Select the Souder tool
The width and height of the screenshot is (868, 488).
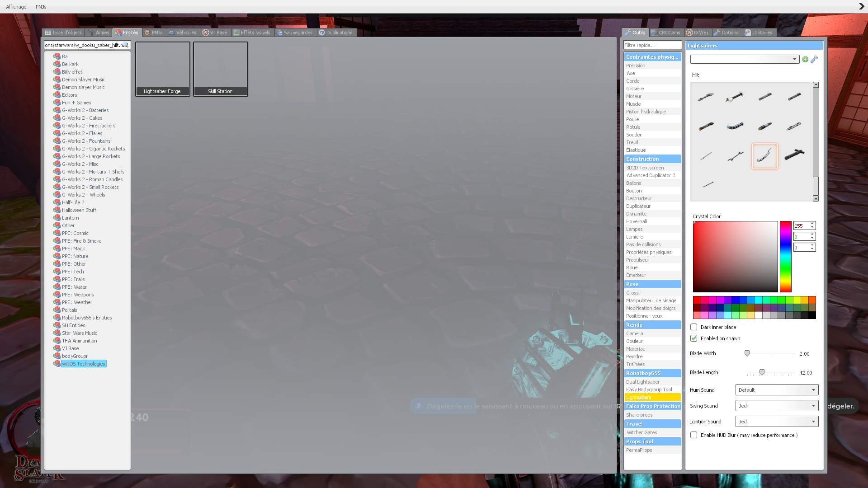pos(652,135)
